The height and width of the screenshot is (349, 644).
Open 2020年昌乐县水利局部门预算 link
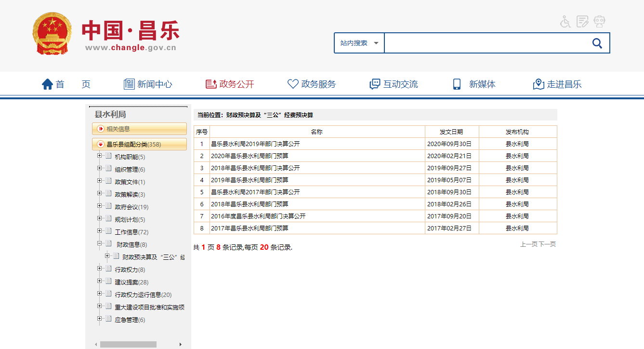(250, 156)
